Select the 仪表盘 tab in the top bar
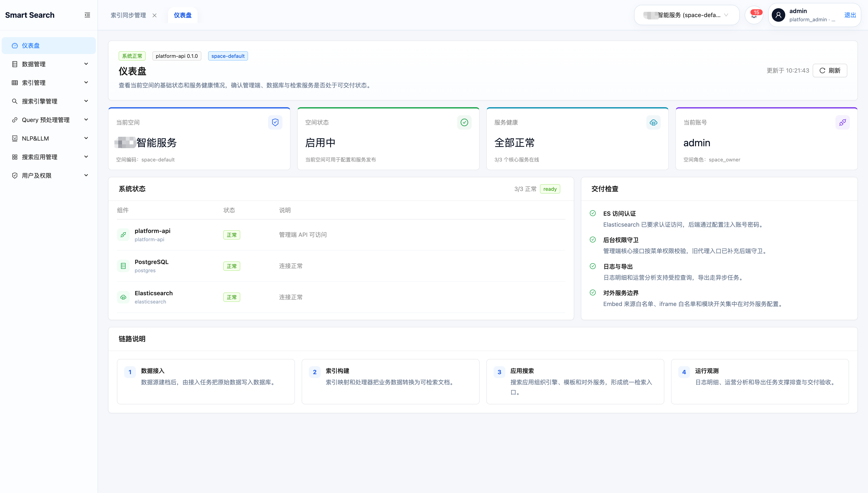This screenshot has width=868, height=493. coord(183,15)
